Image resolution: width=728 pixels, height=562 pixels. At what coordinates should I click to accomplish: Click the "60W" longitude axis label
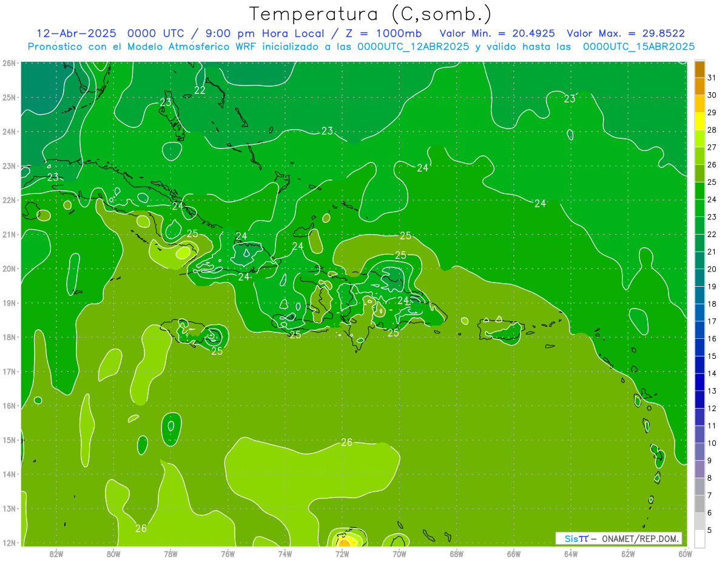(686, 554)
